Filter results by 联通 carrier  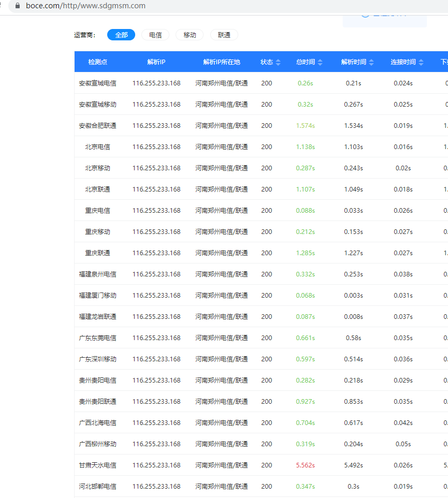[224, 35]
